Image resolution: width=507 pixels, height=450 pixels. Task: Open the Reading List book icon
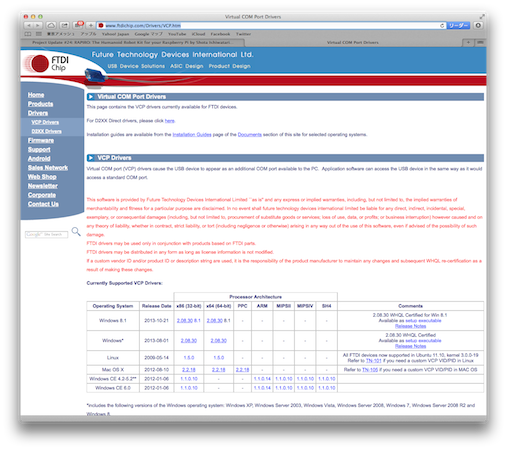pyautogui.click(x=28, y=34)
